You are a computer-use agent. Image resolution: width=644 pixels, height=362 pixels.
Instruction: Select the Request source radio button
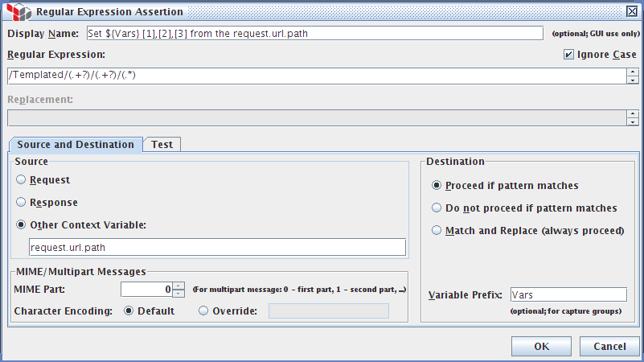click(x=21, y=180)
